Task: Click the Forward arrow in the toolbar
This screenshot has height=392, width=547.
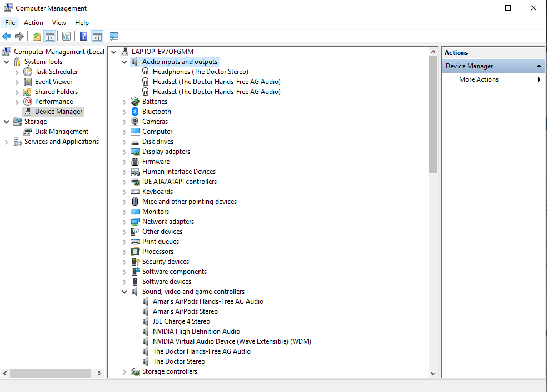Action: click(19, 36)
